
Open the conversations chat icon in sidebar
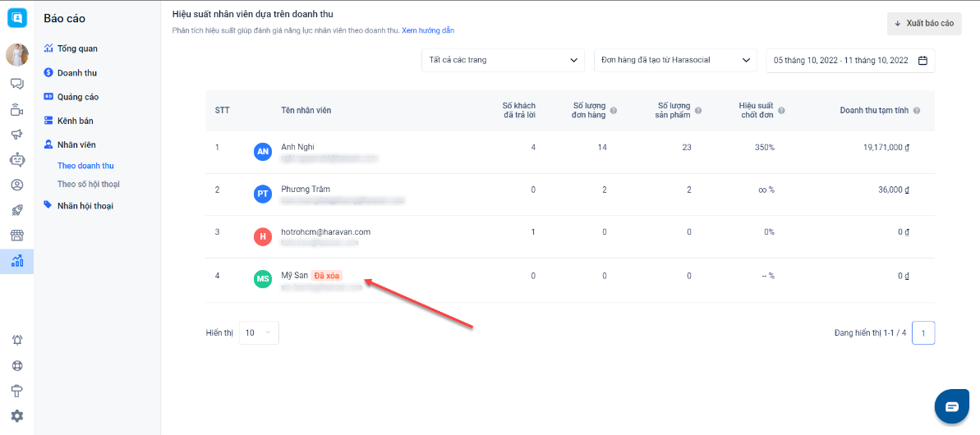tap(16, 84)
